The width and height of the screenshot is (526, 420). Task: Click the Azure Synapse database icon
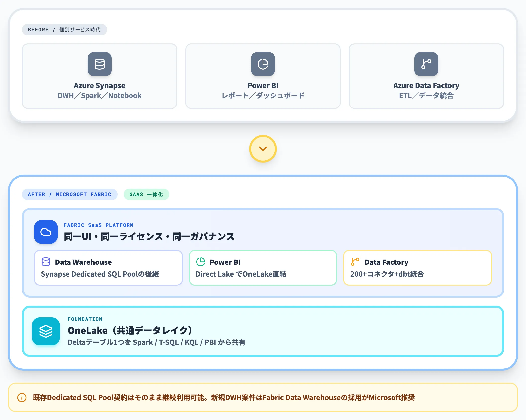(100, 64)
